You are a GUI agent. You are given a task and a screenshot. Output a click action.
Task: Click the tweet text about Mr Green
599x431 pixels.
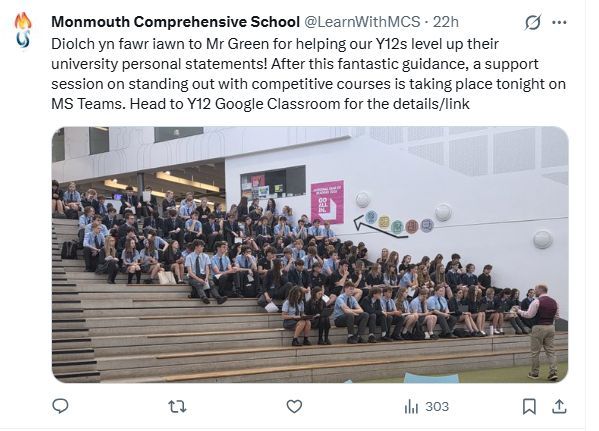tap(308, 74)
